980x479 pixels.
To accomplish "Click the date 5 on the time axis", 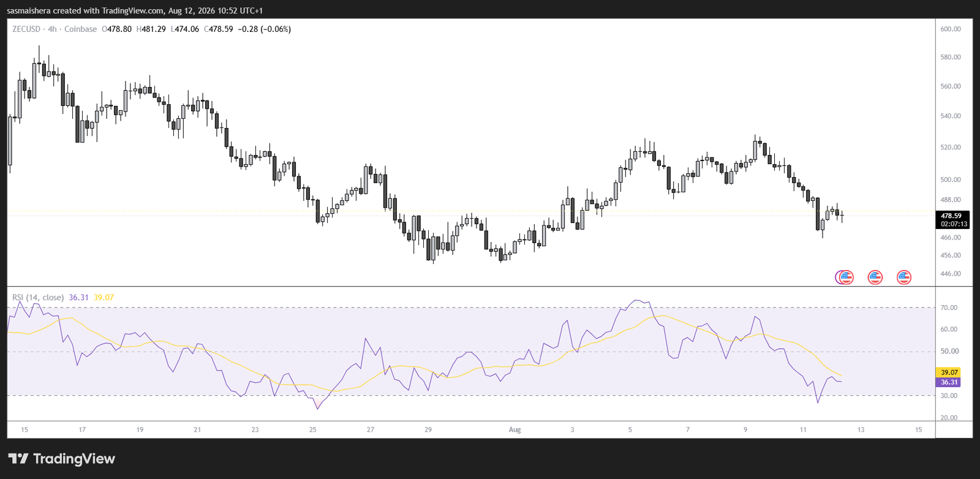I will click(x=630, y=429).
